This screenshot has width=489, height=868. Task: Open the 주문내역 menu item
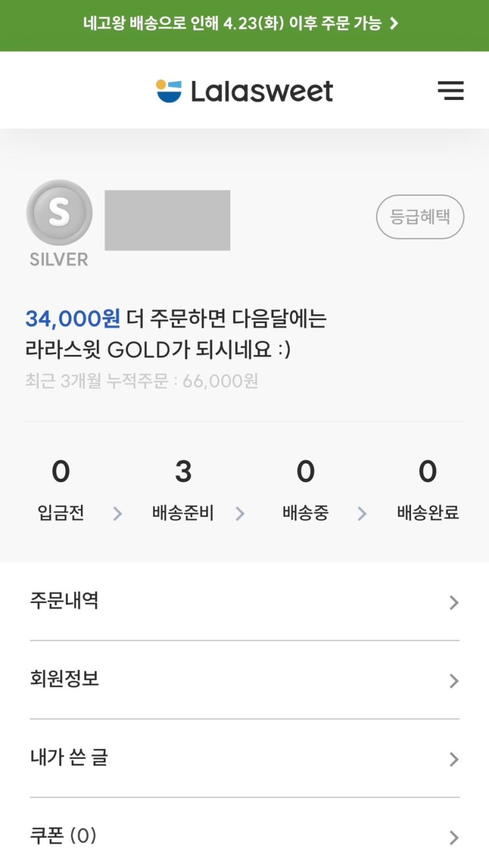(x=64, y=600)
